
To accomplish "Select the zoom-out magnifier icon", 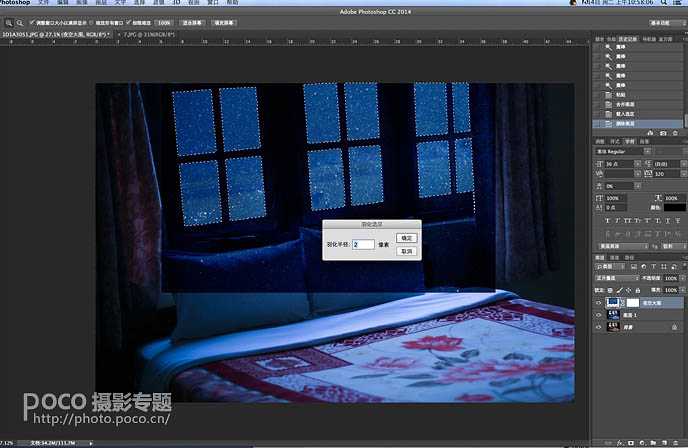I will 20,23.
